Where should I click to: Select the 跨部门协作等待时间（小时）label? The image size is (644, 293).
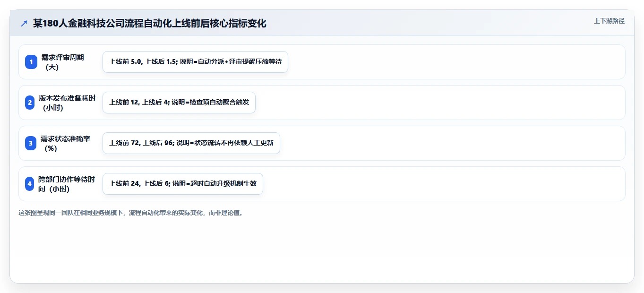[x=67, y=184]
